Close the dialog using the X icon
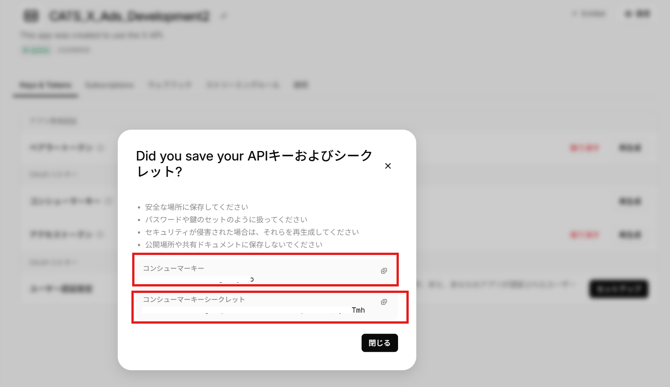 click(388, 166)
